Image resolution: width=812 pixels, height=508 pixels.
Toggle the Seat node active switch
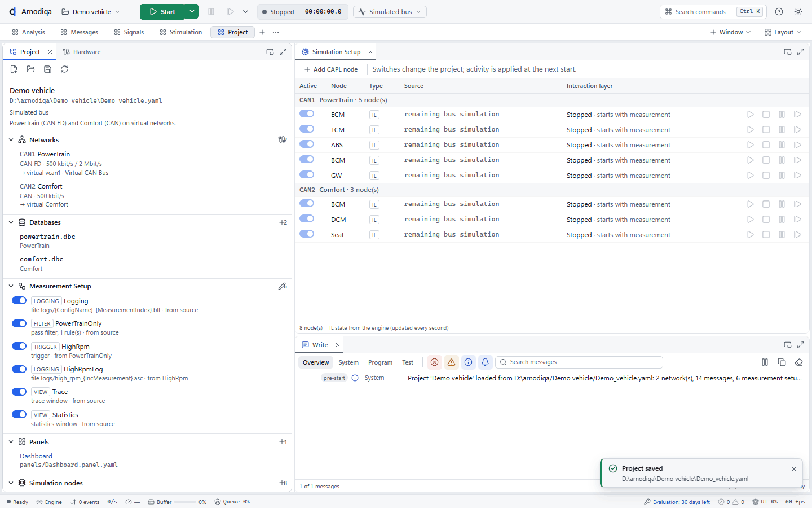point(307,234)
